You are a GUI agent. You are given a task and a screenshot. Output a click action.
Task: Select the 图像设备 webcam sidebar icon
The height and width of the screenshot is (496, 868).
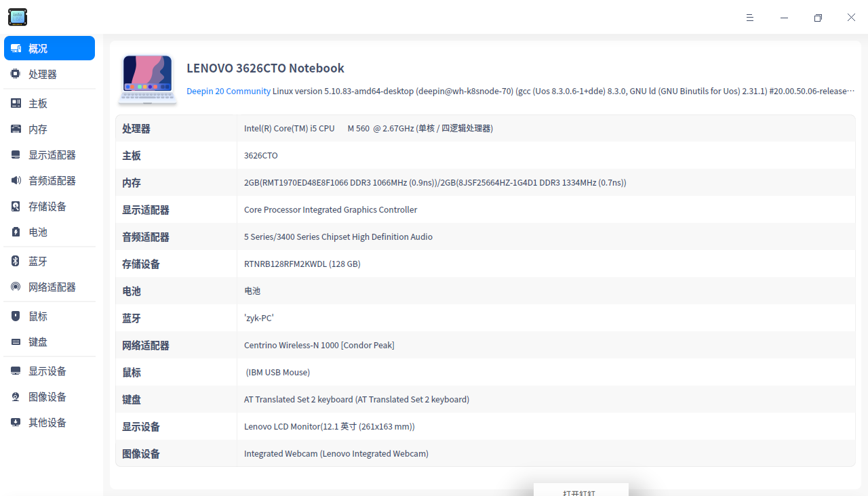[16, 397]
